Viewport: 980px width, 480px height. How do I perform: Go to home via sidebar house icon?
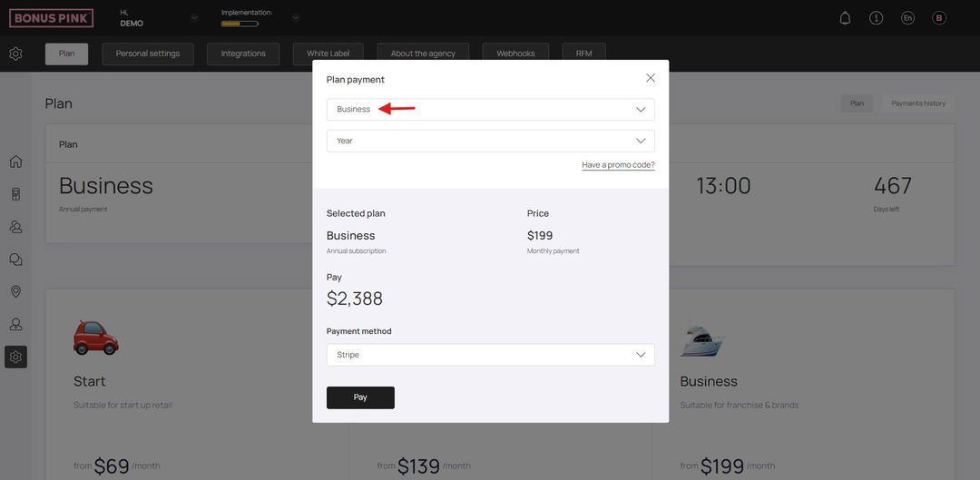point(15,162)
